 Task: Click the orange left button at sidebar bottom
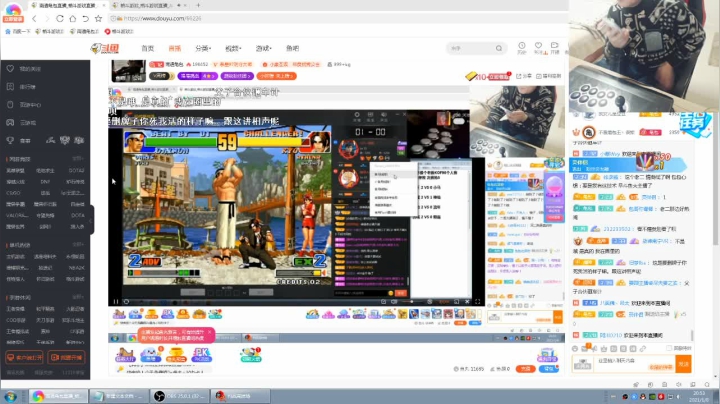[x=24, y=357]
